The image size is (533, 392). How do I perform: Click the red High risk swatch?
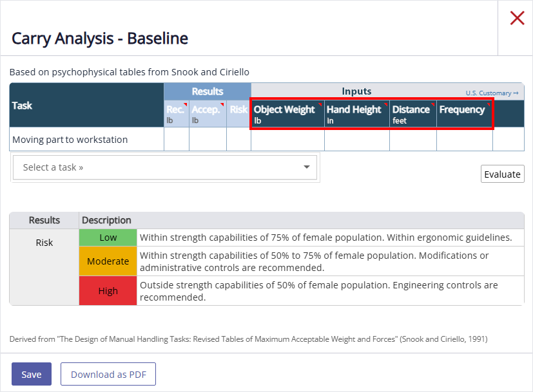tap(108, 291)
